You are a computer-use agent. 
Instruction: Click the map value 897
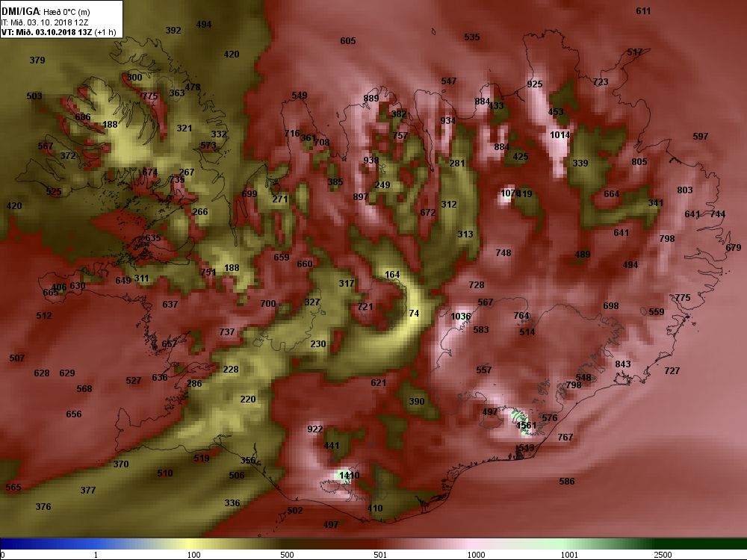coord(361,196)
